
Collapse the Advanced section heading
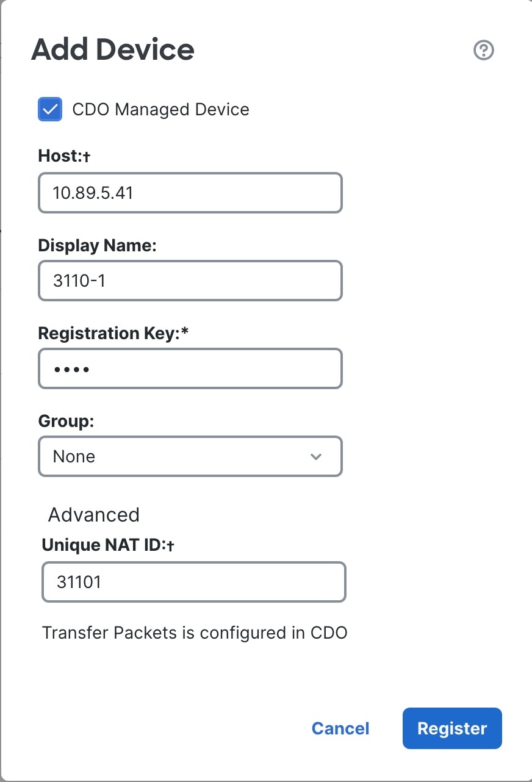(x=94, y=514)
